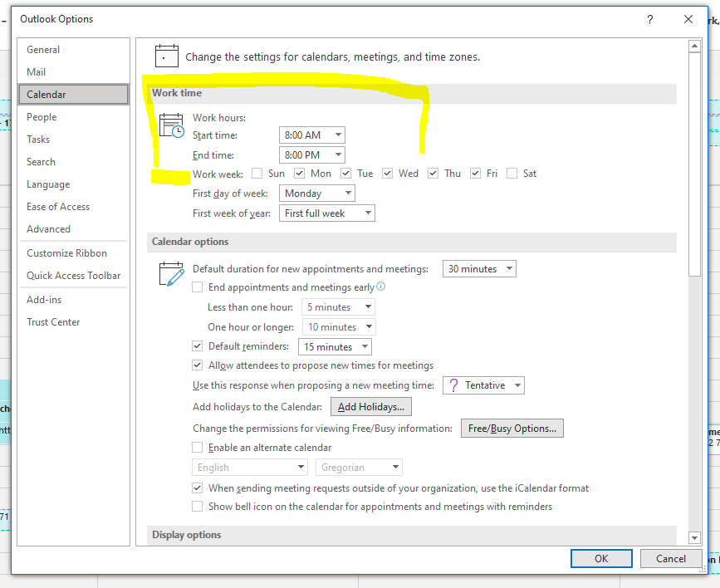
Task: Click the vertical scrollbar thumb
Action: [x=694, y=164]
